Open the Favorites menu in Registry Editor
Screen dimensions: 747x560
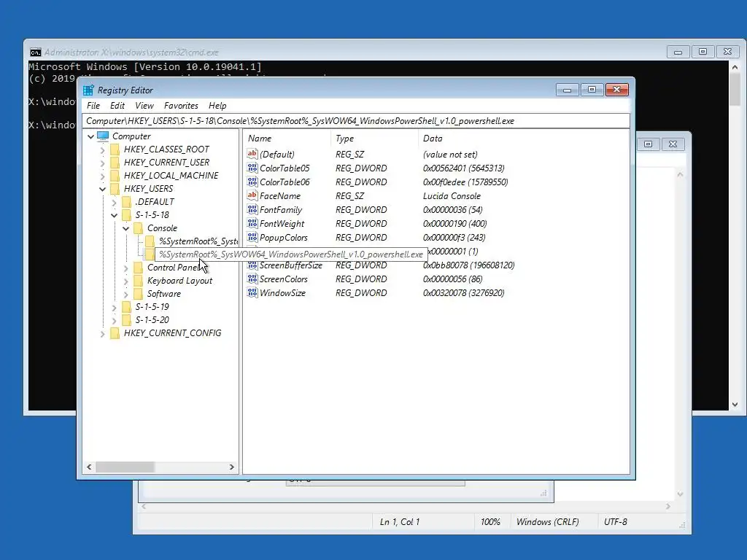click(x=181, y=106)
